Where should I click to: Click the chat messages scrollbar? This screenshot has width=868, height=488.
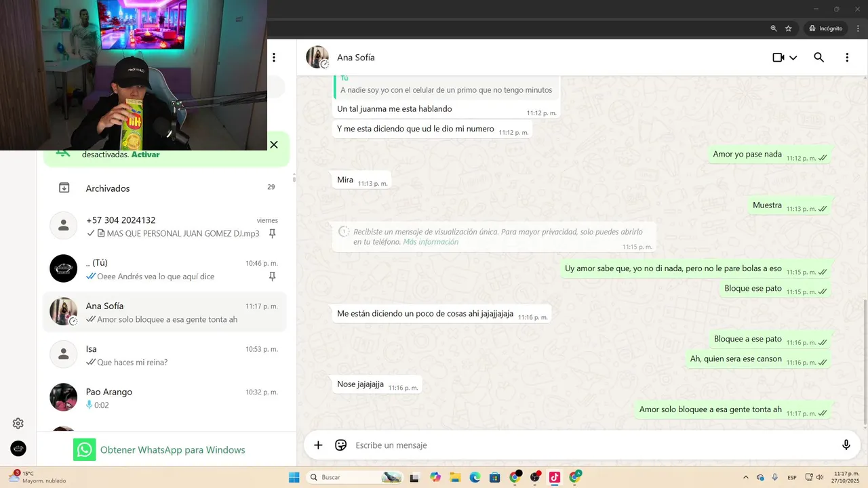pyautogui.click(x=865, y=363)
